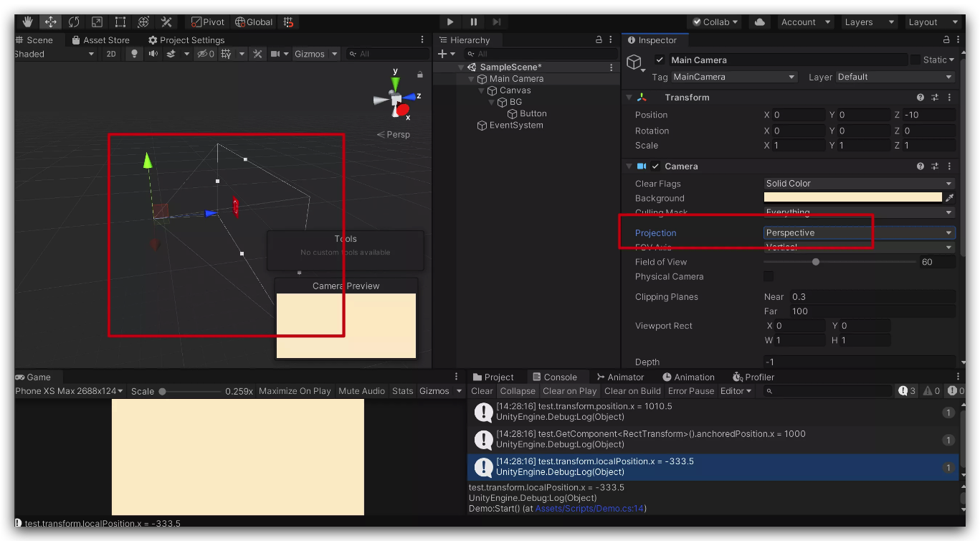
Task: Open the Projection dropdown
Action: tap(859, 232)
